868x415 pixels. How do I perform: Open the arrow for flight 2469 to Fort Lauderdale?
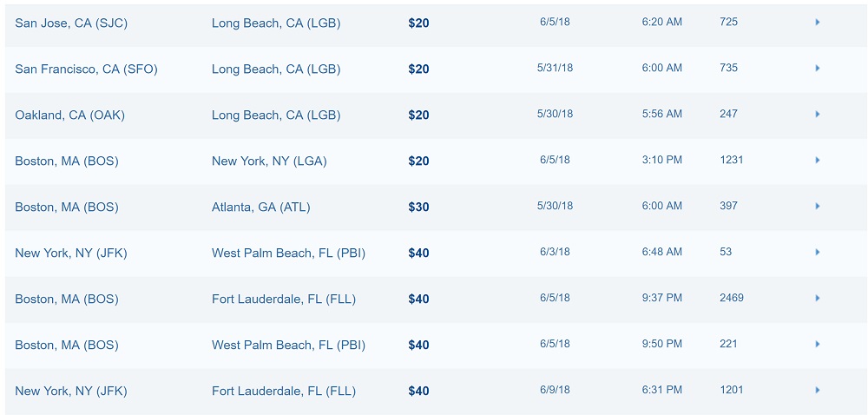point(818,299)
